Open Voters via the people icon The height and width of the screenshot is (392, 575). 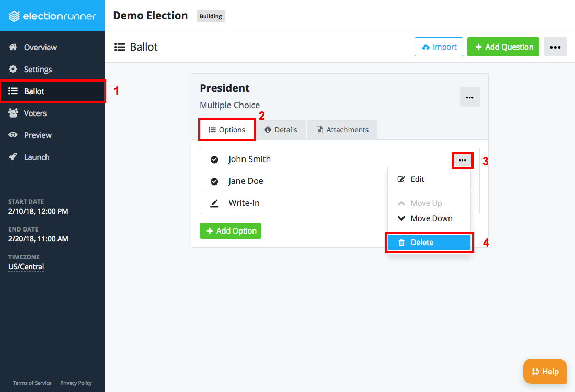pyautogui.click(x=13, y=113)
